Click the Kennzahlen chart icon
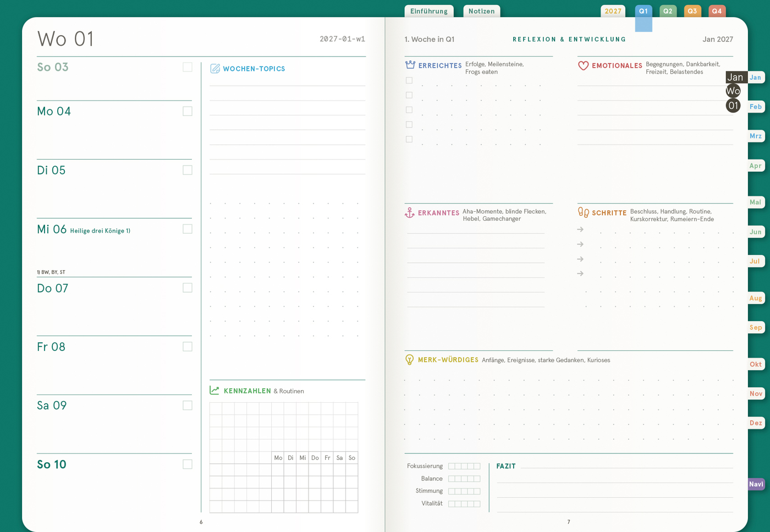 pyautogui.click(x=215, y=391)
